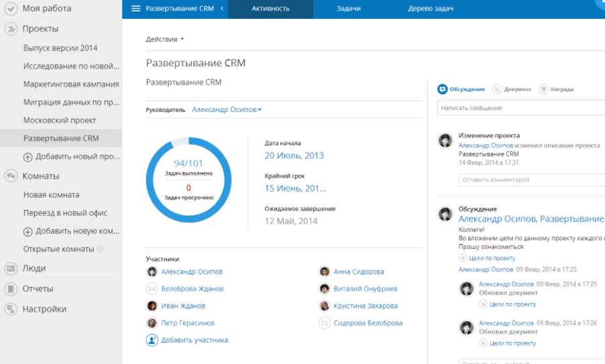This screenshot has height=364, width=605.
Task: Click the Комнаты chat icon
Action: click(11, 176)
